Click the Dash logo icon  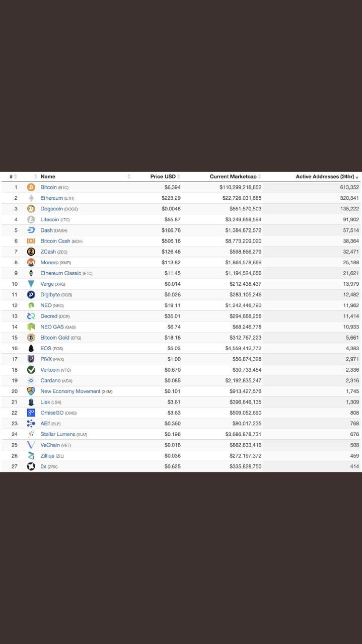coord(31,230)
